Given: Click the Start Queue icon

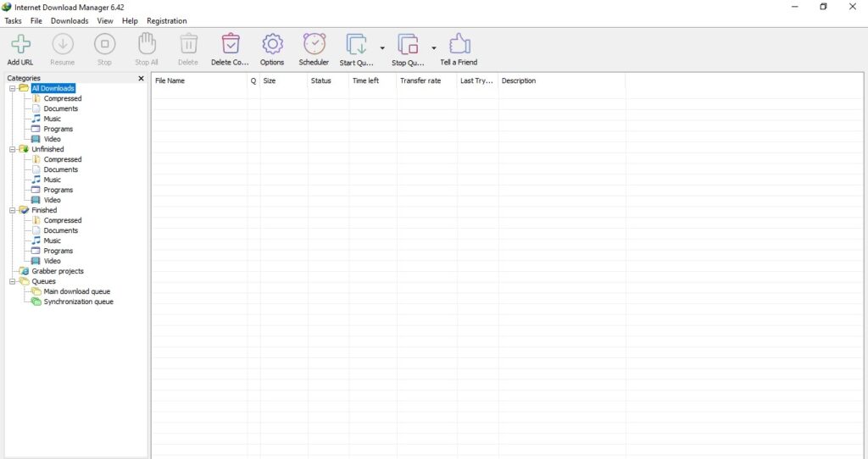Looking at the screenshot, I should [x=357, y=44].
